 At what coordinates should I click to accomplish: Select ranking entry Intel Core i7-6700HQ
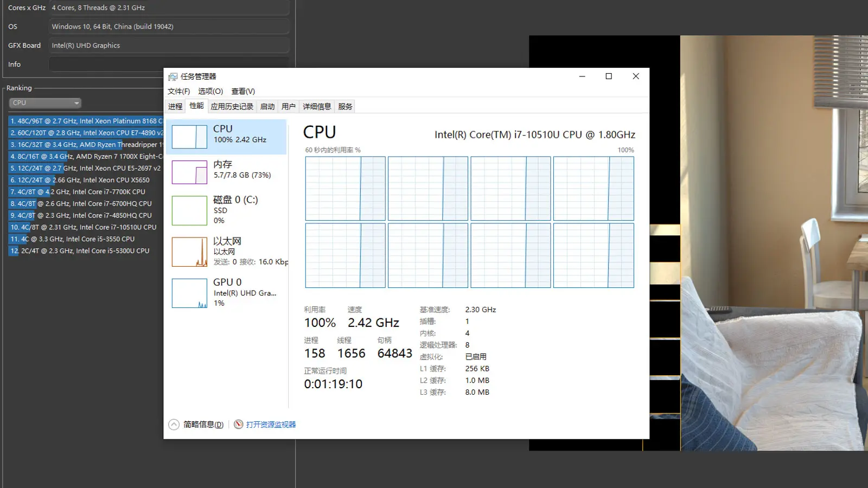(86, 204)
